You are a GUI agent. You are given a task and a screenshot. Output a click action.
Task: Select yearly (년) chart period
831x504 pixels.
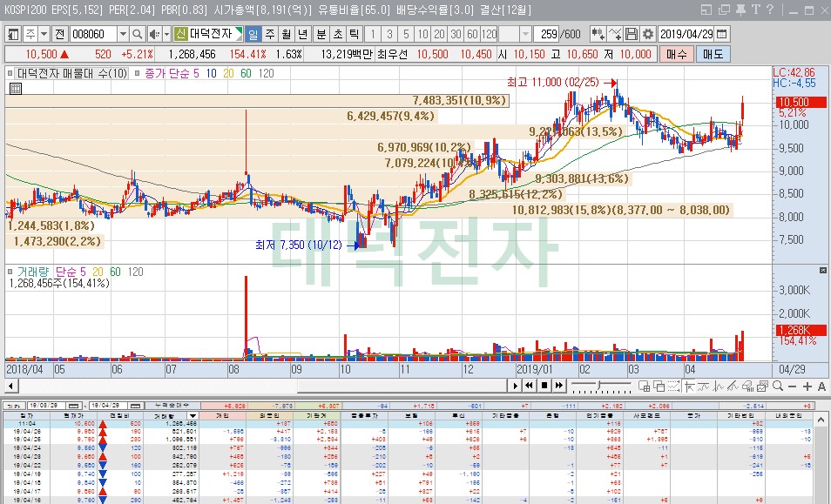pos(302,35)
